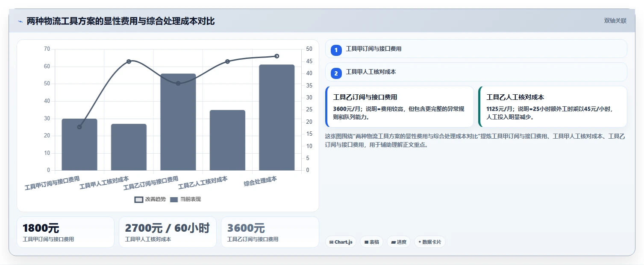Screen dimensions: 644x265
Task: Toggle the 改善趋势 legend item
Action: tap(150, 199)
